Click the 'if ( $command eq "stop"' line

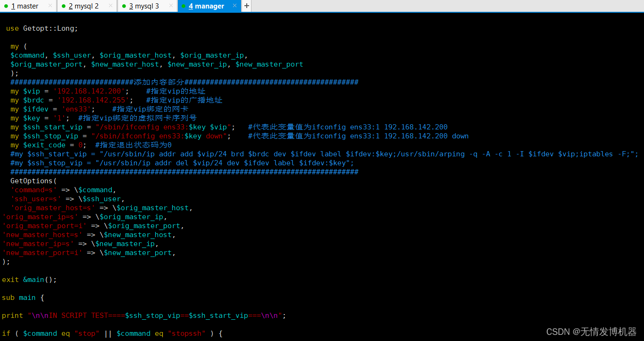pos(112,333)
